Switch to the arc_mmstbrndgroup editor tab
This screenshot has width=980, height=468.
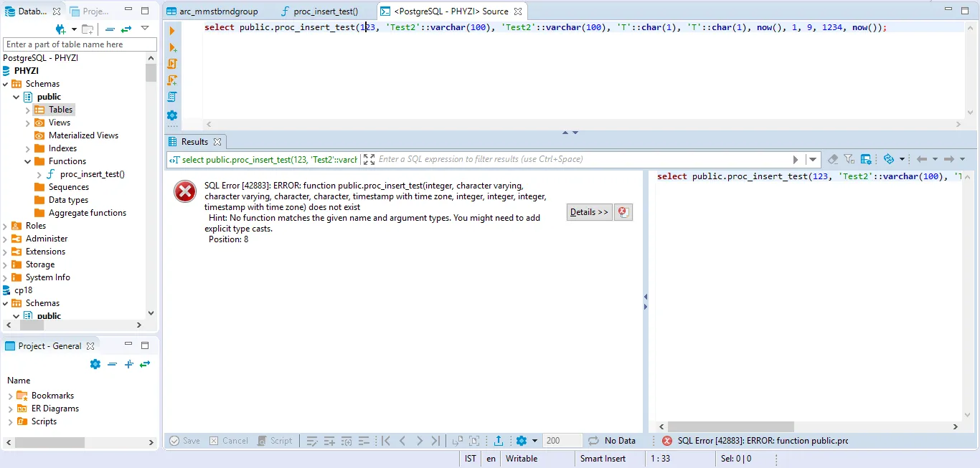[x=218, y=11]
